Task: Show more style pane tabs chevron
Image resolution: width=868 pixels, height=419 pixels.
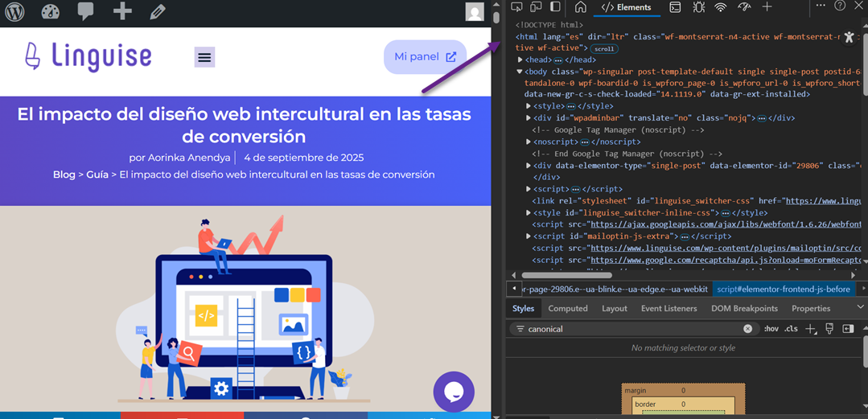Action: [x=860, y=307]
